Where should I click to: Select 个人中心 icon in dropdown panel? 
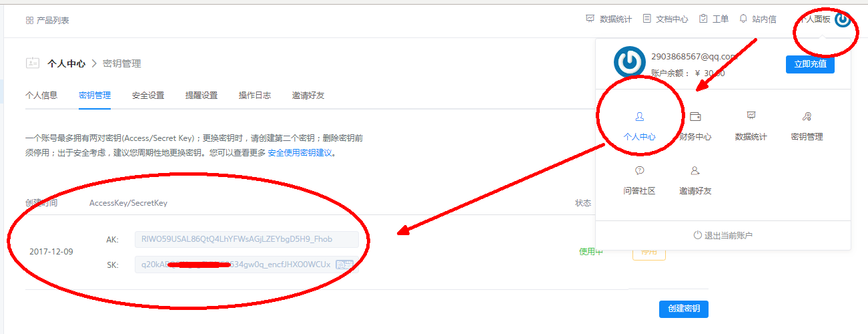[x=639, y=117]
